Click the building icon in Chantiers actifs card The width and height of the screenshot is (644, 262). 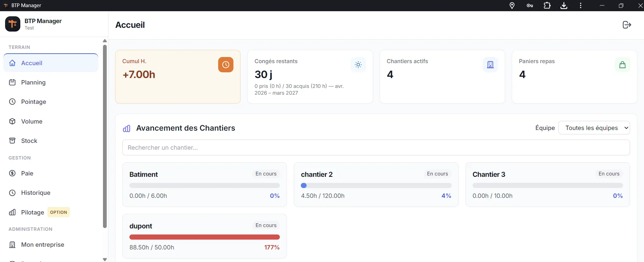pos(490,64)
